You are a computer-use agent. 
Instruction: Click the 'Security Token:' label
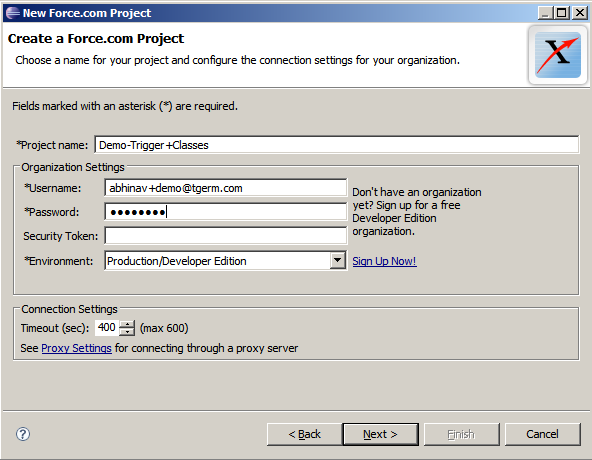click(x=60, y=236)
